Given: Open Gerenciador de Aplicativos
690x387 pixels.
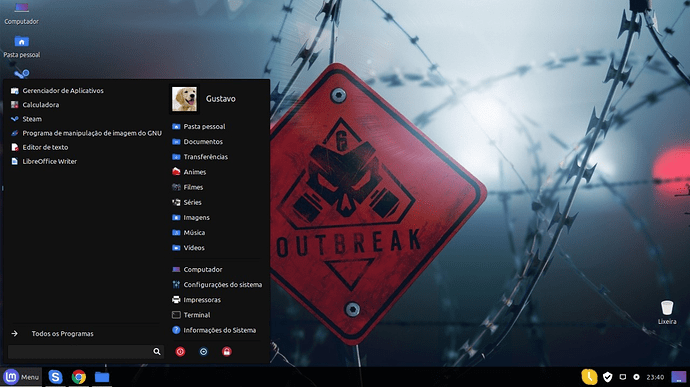Looking at the screenshot, I should 63,91.
